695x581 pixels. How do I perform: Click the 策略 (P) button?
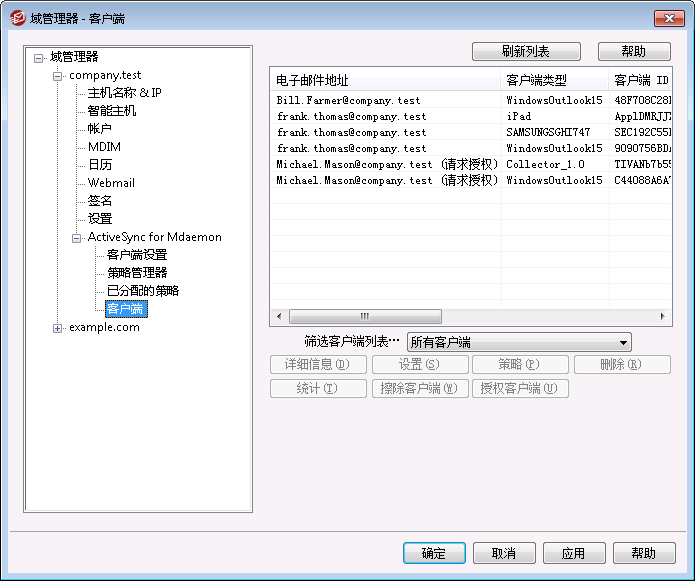tap(520, 365)
